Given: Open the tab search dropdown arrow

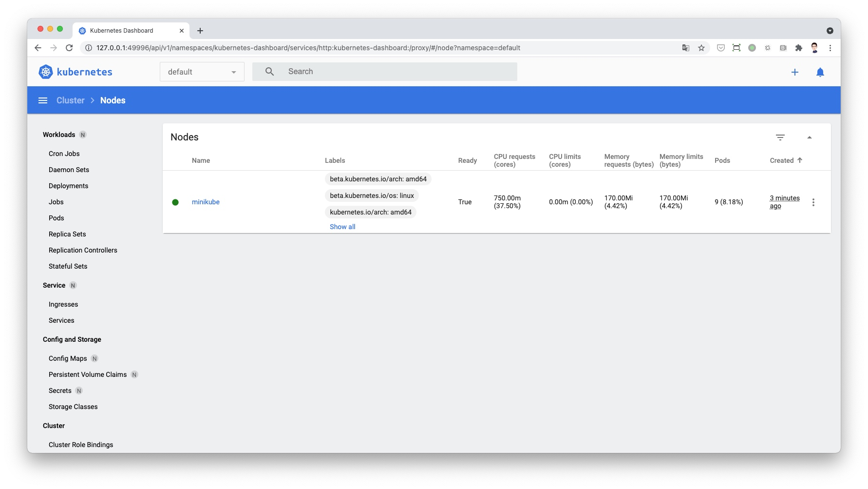Looking at the screenshot, I should (830, 31).
